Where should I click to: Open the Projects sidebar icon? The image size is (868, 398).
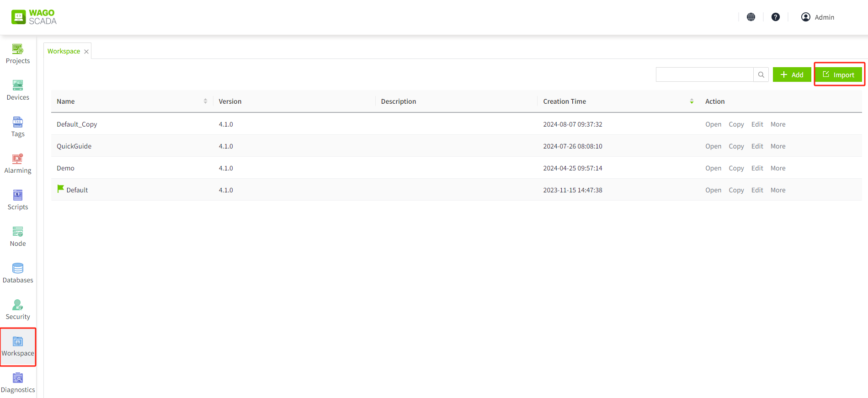(x=18, y=49)
